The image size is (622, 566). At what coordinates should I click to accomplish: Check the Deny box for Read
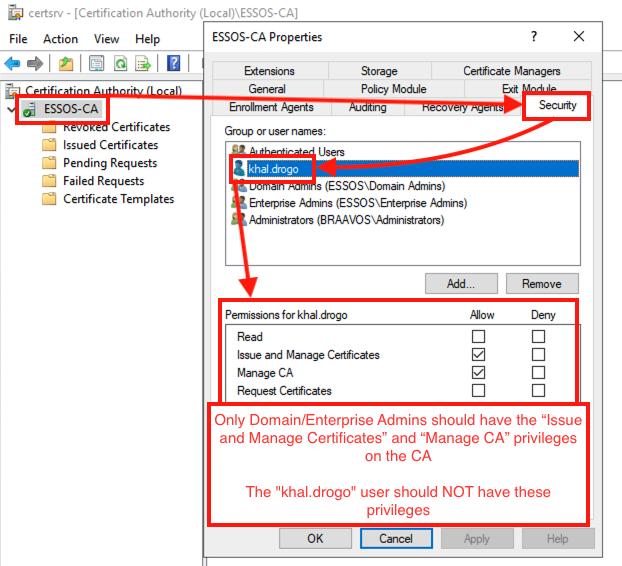pyautogui.click(x=539, y=337)
